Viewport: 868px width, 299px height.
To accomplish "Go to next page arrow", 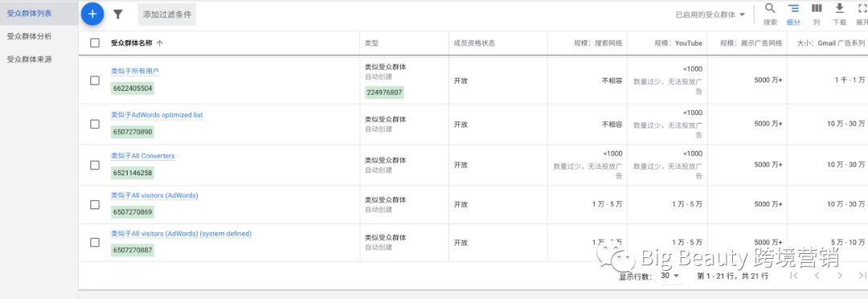I will (840, 276).
